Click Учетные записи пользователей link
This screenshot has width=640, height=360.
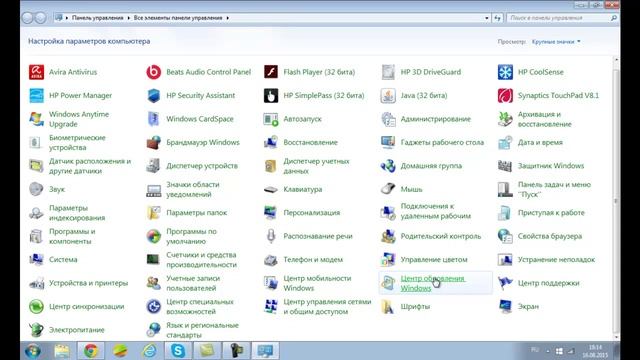(x=193, y=283)
